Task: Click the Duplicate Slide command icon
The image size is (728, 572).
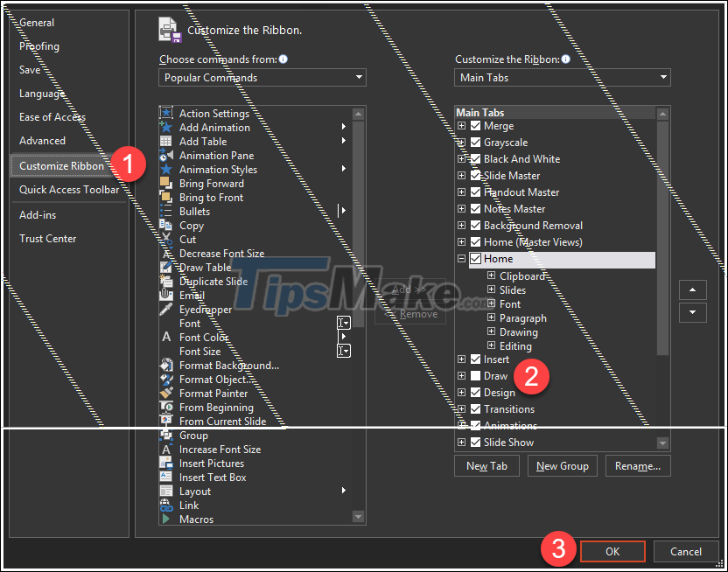Action: (166, 281)
